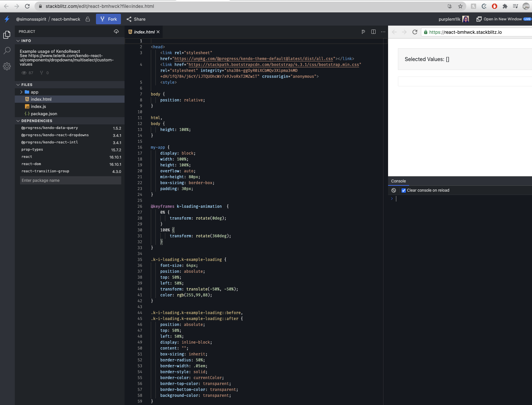Format the code with the Prettier icon
Viewport: 532px width, 405px height.
coord(363,32)
